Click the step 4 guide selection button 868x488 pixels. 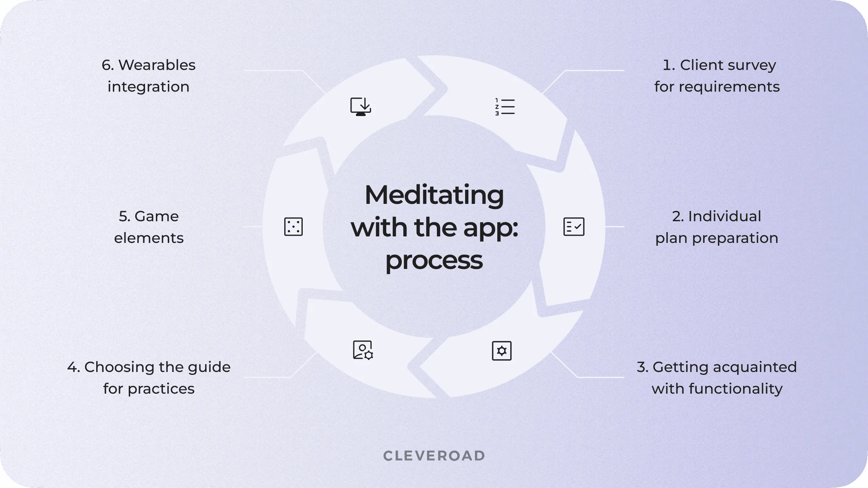pos(362,350)
